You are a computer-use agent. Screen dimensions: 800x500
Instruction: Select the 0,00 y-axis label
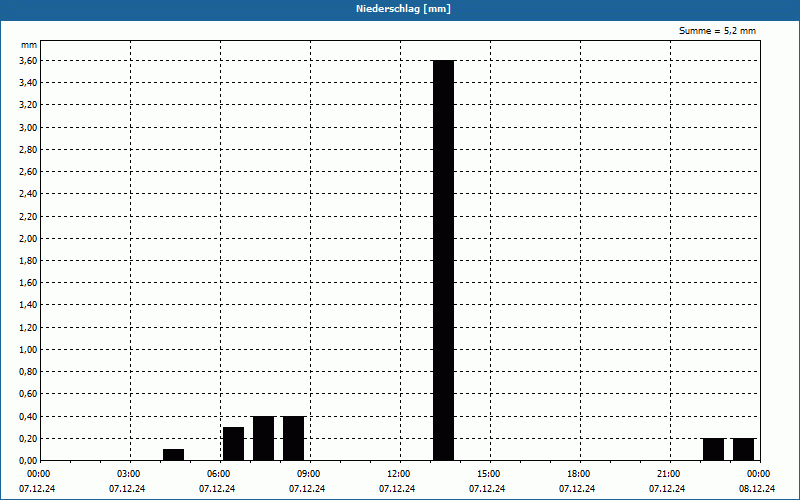click(28, 461)
